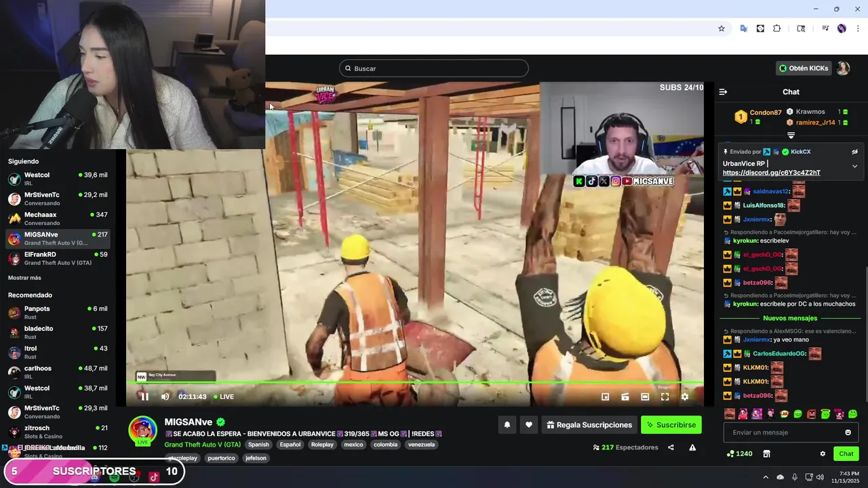The width and height of the screenshot is (868, 488).
Task: Open Google Translate icon in address bar
Action: [744, 28]
